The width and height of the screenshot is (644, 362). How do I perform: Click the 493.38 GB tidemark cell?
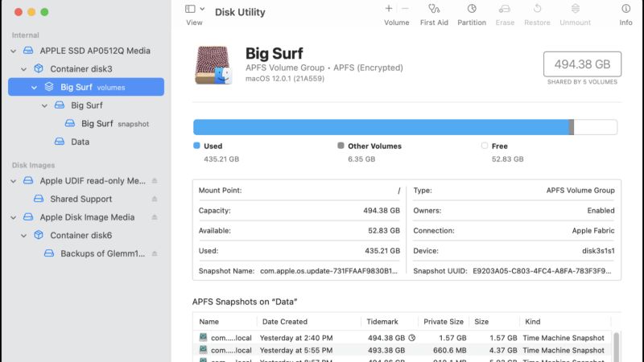[x=386, y=351]
